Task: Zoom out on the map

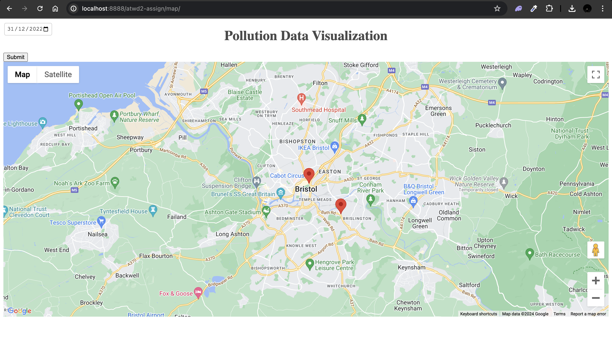Action: coord(596,298)
